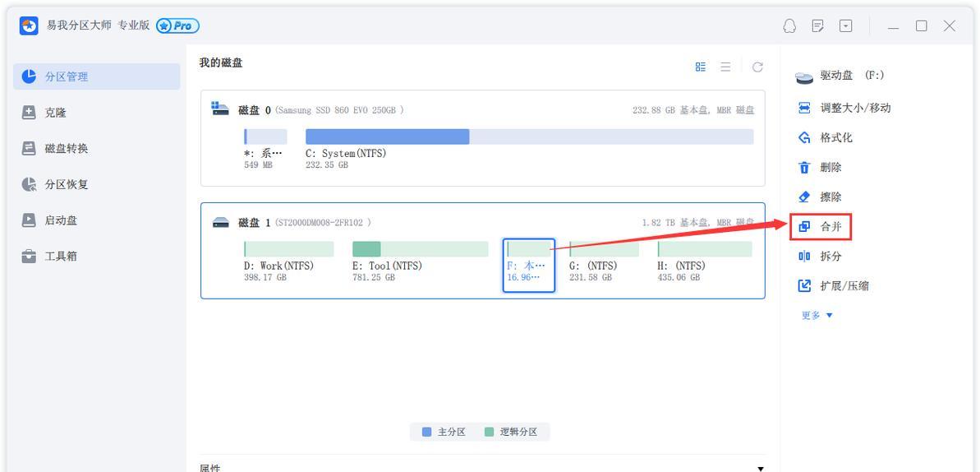Click the 拆分 split icon

[804, 256]
